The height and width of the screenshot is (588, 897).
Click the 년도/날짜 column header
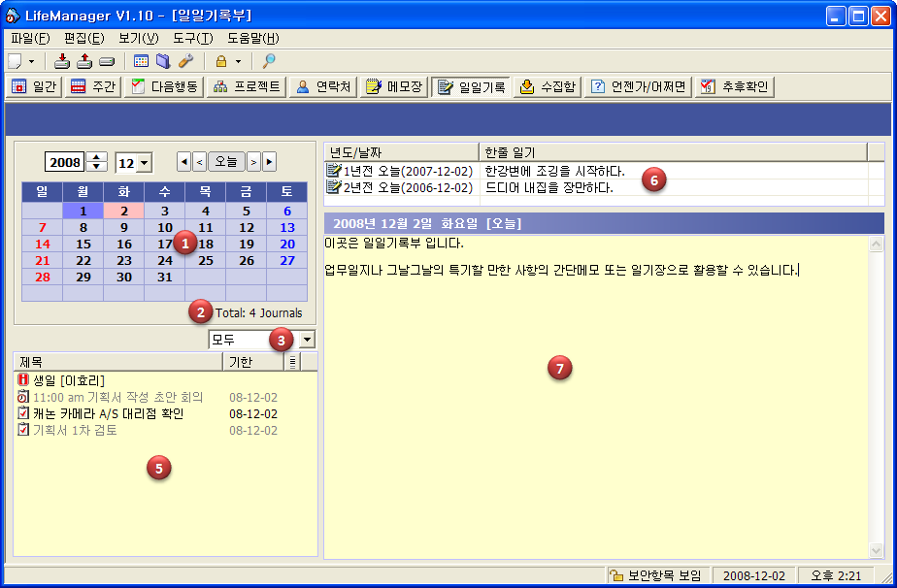[401, 152]
